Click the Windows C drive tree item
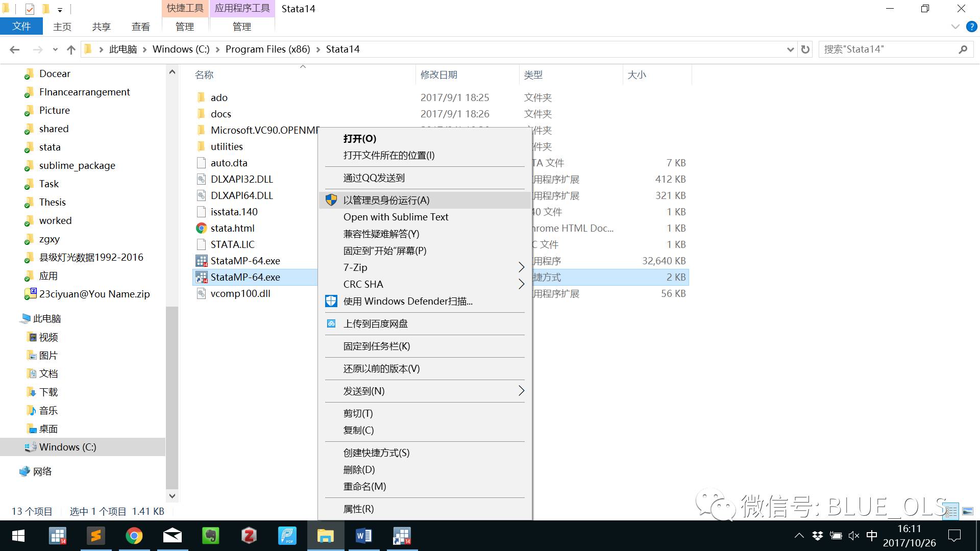 click(x=68, y=446)
